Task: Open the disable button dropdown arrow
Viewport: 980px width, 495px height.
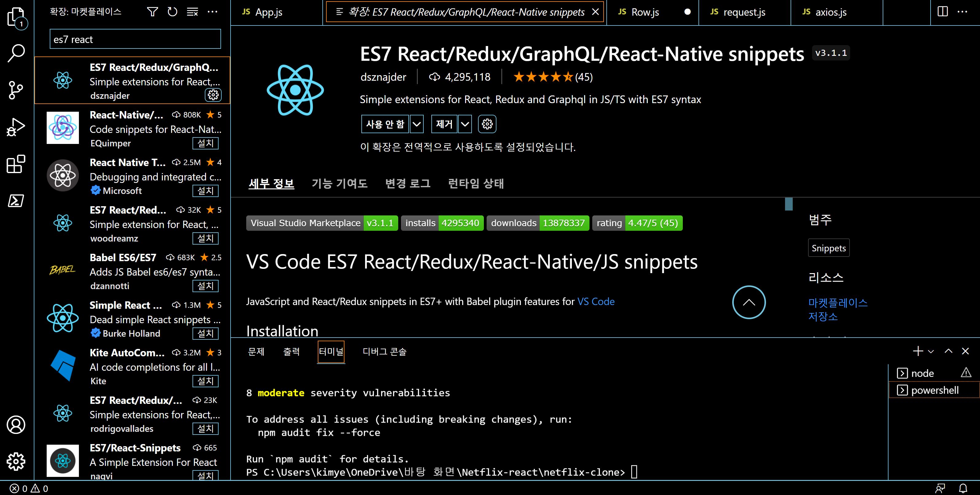Action: 417,124
